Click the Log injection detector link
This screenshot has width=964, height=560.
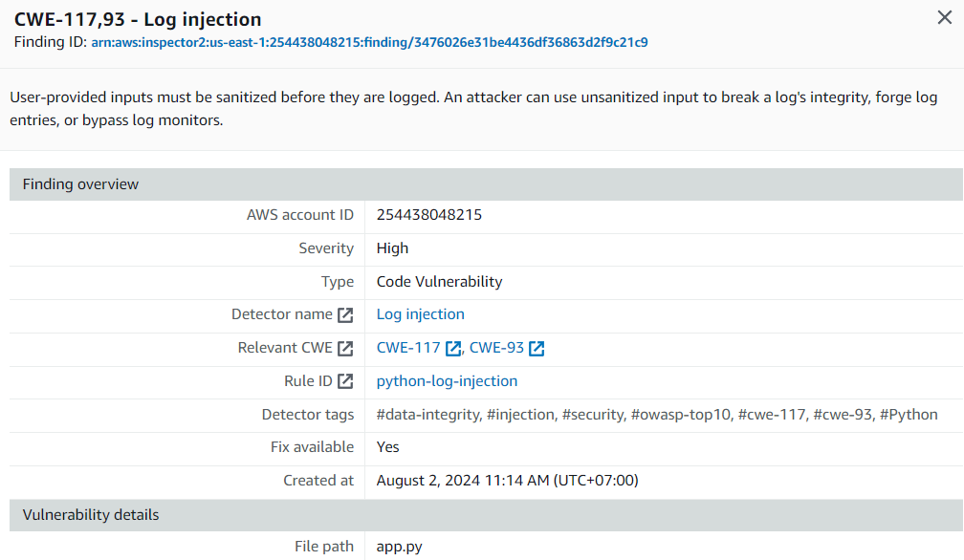pos(421,314)
